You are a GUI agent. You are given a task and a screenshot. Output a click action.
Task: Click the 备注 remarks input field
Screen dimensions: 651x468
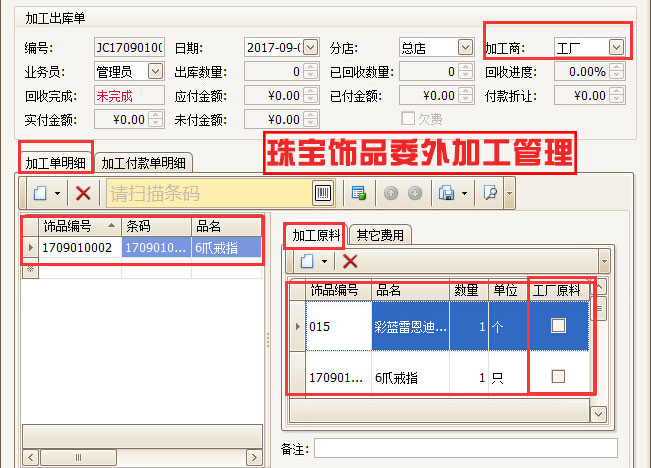(465, 448)
